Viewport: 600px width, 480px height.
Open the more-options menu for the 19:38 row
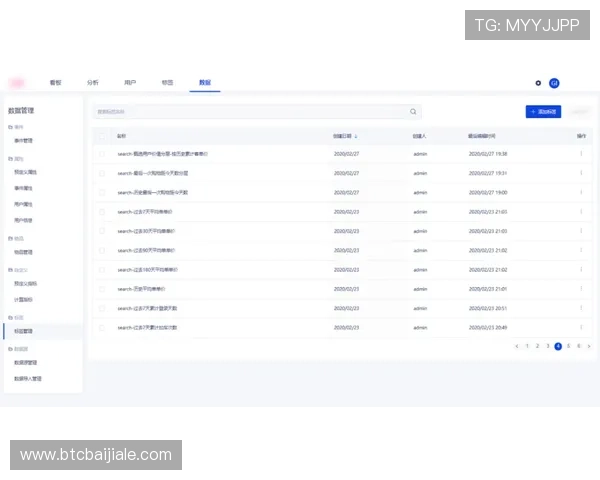click(581, 153)
